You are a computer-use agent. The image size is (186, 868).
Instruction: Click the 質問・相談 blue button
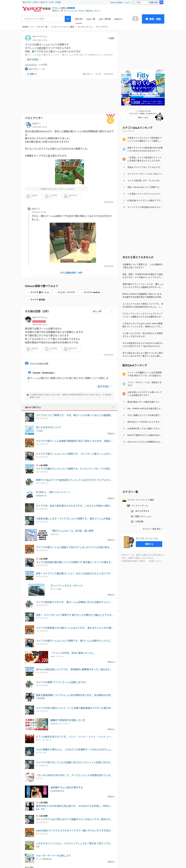153,19
